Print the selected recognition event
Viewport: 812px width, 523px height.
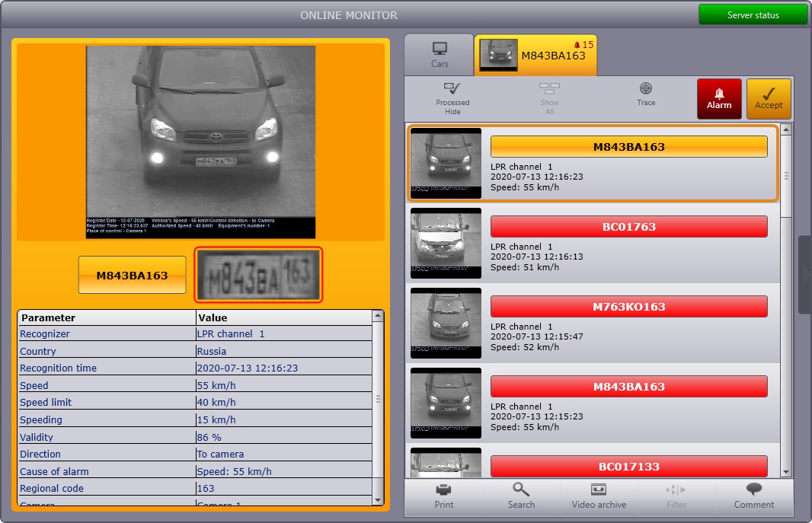tap(444, 496)
